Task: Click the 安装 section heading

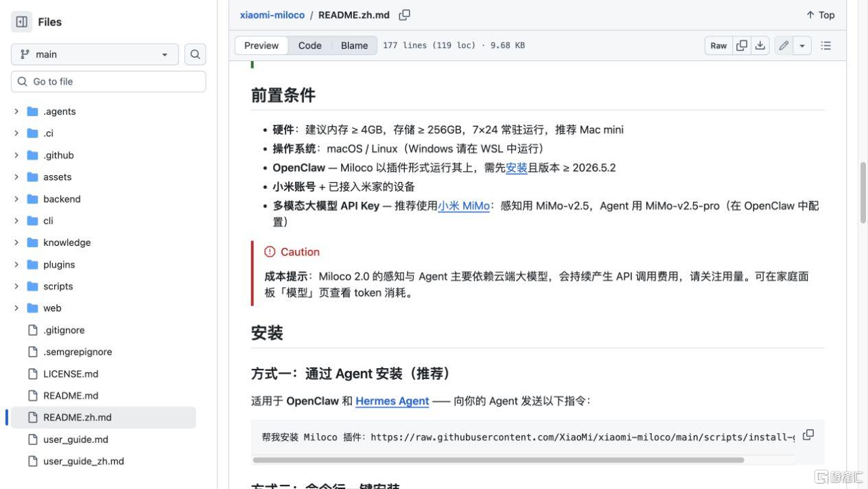Action: click(x=267, y=333)
